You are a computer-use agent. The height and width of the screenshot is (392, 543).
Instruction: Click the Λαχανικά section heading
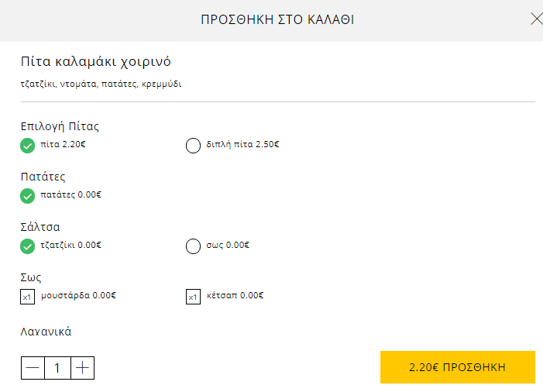(46, 332)
